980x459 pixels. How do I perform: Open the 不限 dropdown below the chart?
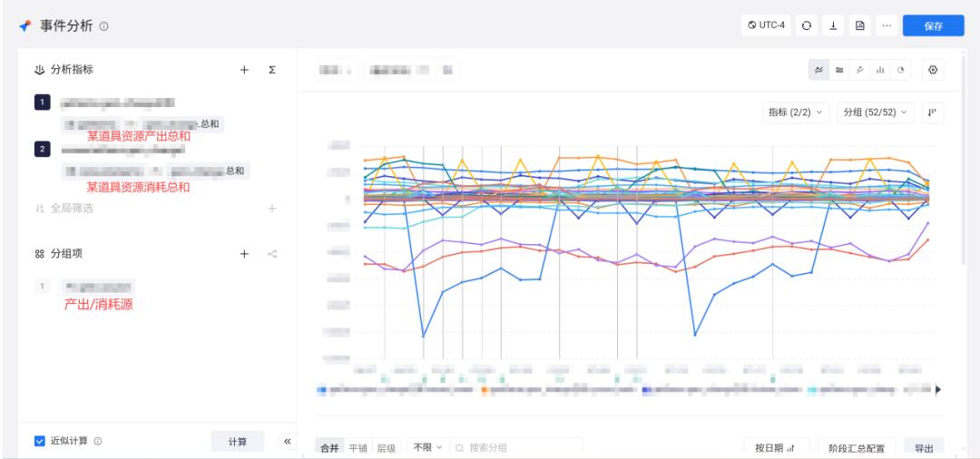428,448
